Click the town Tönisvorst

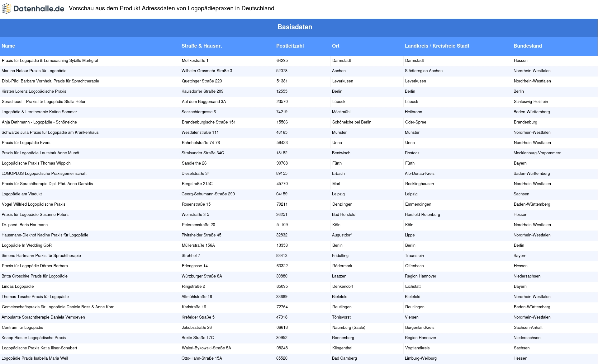(x=341, y=317)
